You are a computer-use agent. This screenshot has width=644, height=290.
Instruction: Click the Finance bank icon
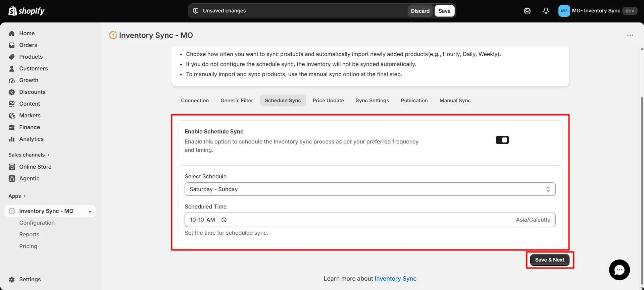[12, 127]
